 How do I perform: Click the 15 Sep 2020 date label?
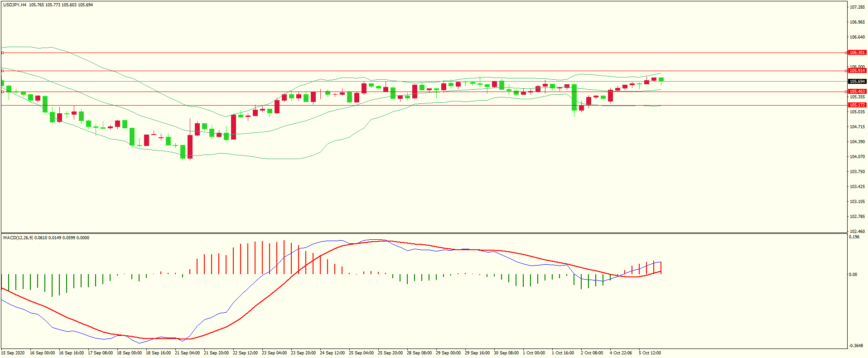click(13, 353)
